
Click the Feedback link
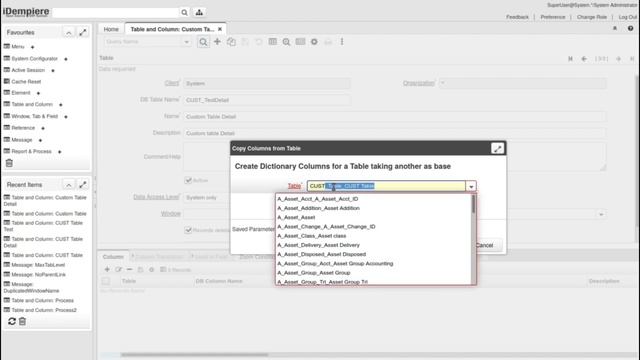[517, 17]
